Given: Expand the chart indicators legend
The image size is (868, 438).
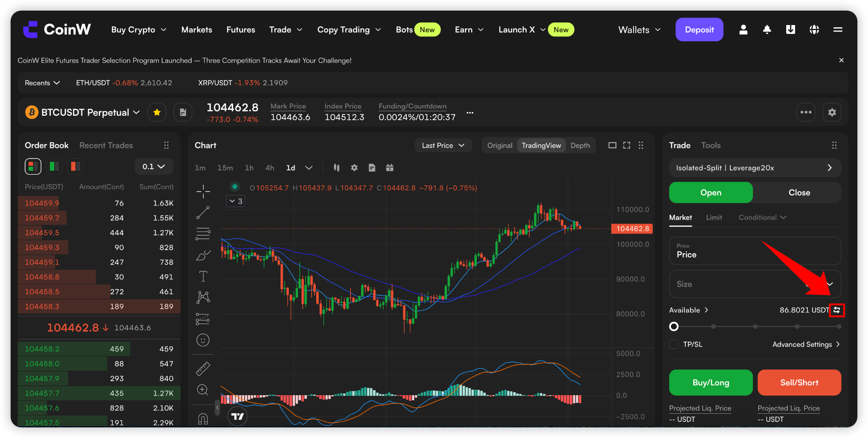Looking at the screenshot, I should pos(236,201).
